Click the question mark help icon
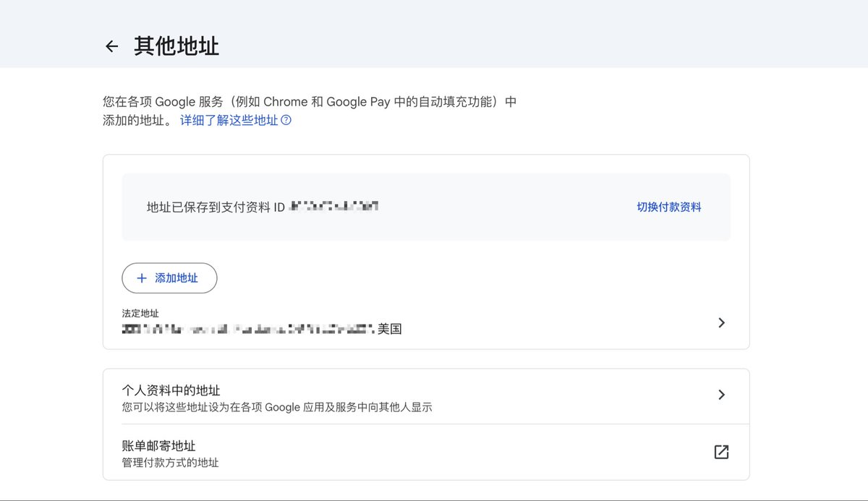The width and height of the screenshot is (868, 501). click(x=286, y=121)
